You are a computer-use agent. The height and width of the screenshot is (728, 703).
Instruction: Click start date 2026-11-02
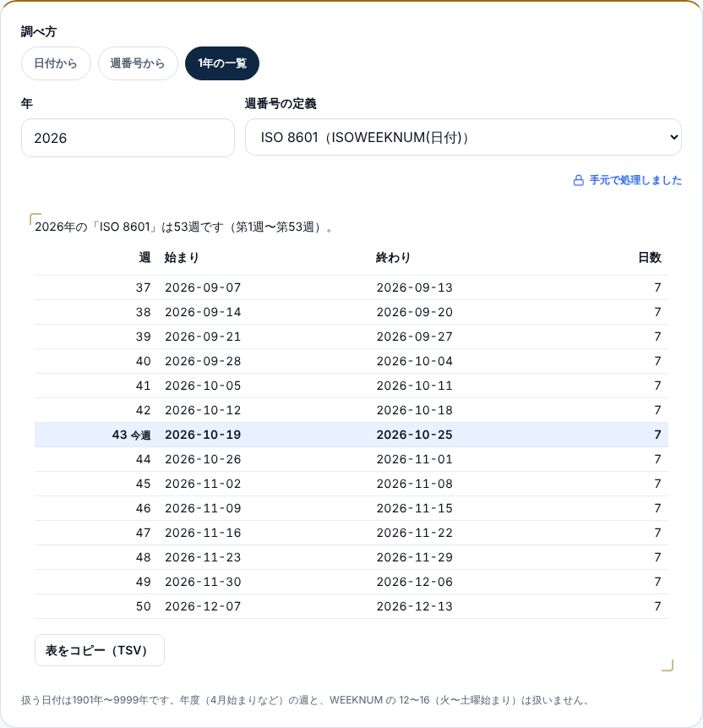coord(203,484)
